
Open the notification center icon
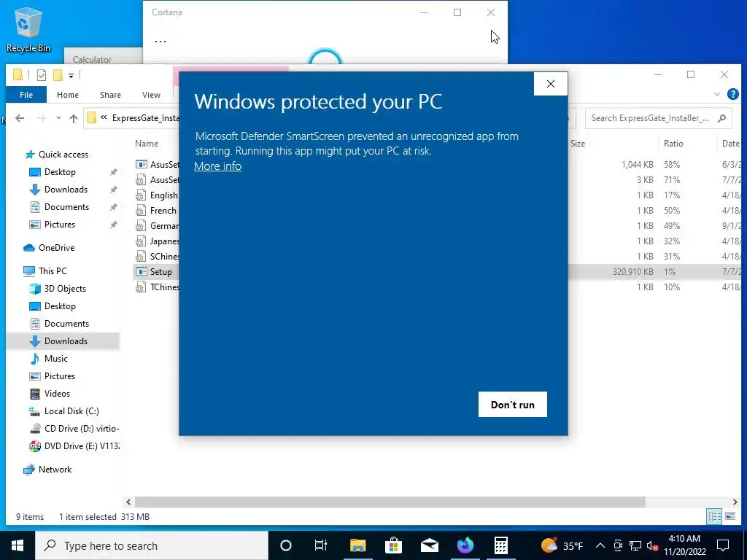(x=723, y=545)
